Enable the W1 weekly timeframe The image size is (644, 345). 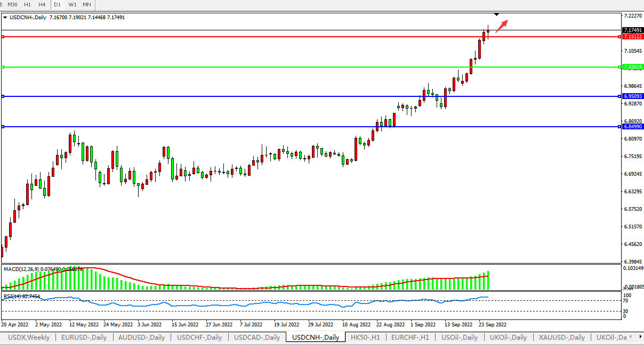click(73, 4)
